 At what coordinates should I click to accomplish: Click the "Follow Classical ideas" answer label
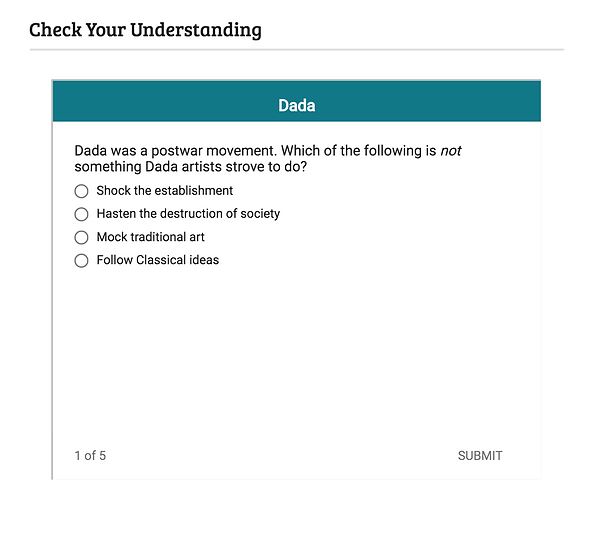click(x=157, y=261)
